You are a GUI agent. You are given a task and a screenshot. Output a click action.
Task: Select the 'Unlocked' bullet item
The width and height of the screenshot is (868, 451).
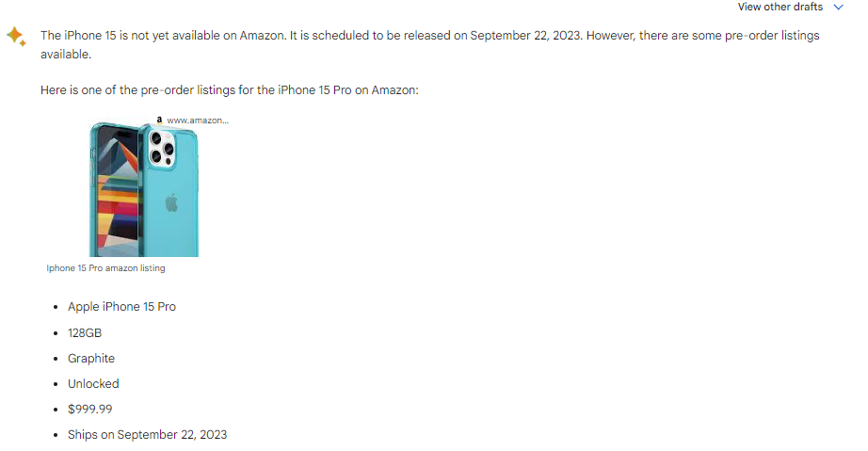(x=93, y=383)
